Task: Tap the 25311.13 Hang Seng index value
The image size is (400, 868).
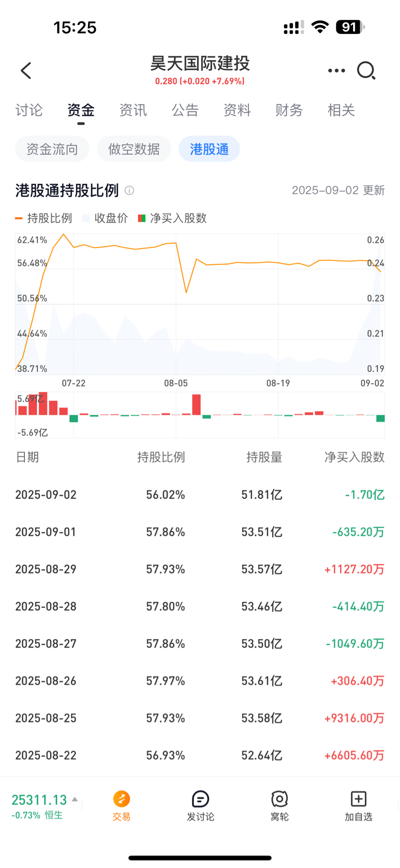Action: point(39,800)
